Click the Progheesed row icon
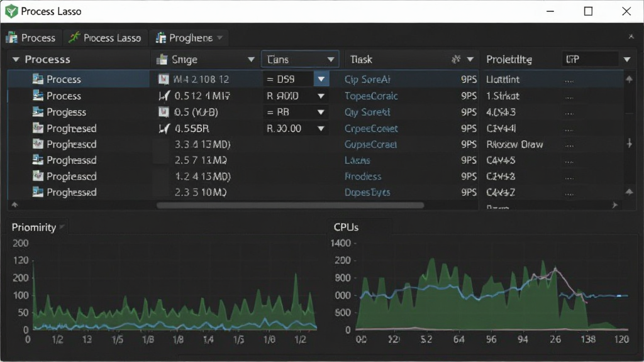The height and width of the screenshot is (362, 644). [38, 128]
